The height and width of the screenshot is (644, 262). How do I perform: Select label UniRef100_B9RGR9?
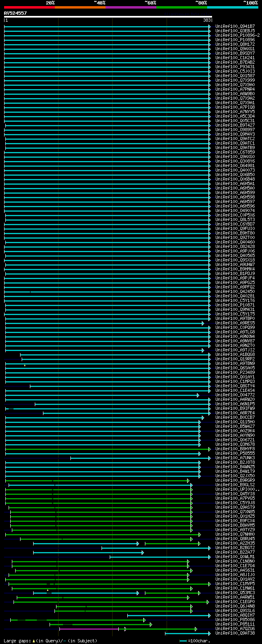(x=235, y=480)
